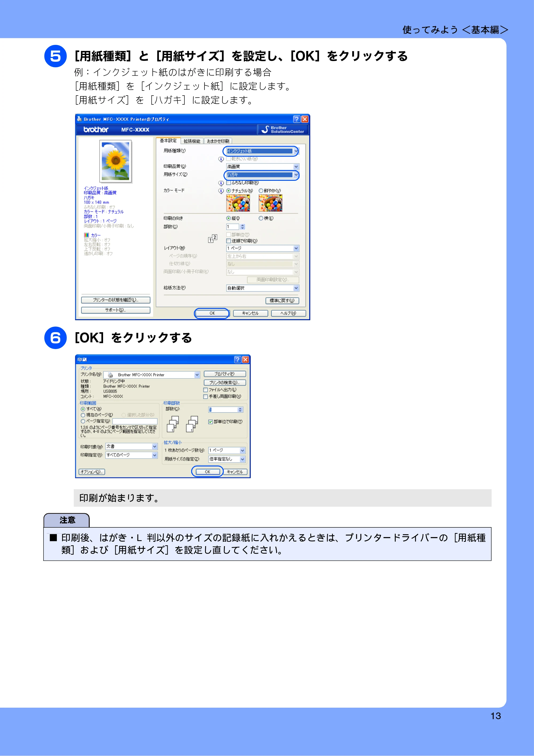Click the 部数 copies field in Print dialog
534x756 pixels.
223,410
